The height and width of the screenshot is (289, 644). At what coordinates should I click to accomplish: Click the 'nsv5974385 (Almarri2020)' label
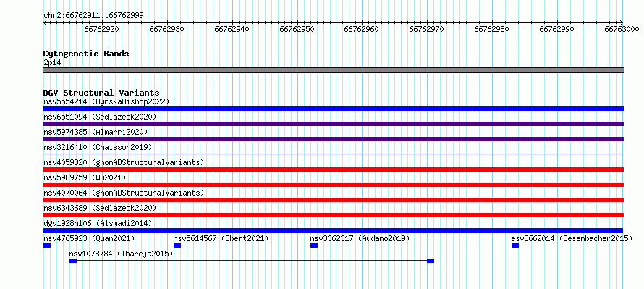tap(96, 132)
